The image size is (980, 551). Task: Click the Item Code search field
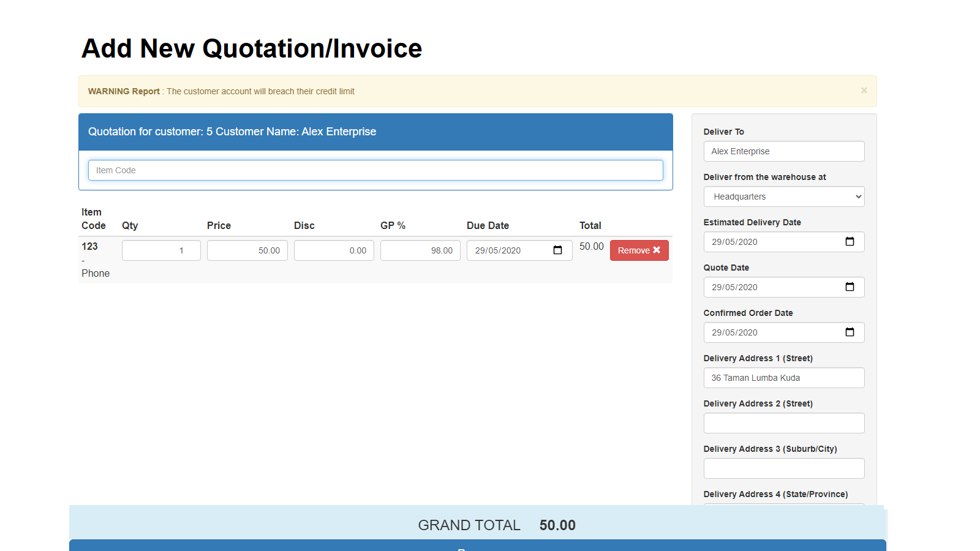coord(375,170)
